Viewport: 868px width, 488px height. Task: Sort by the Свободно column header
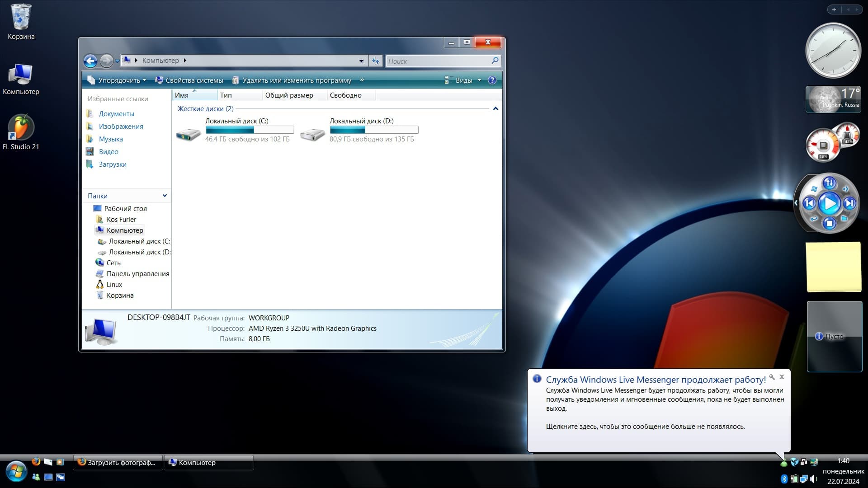351,95
